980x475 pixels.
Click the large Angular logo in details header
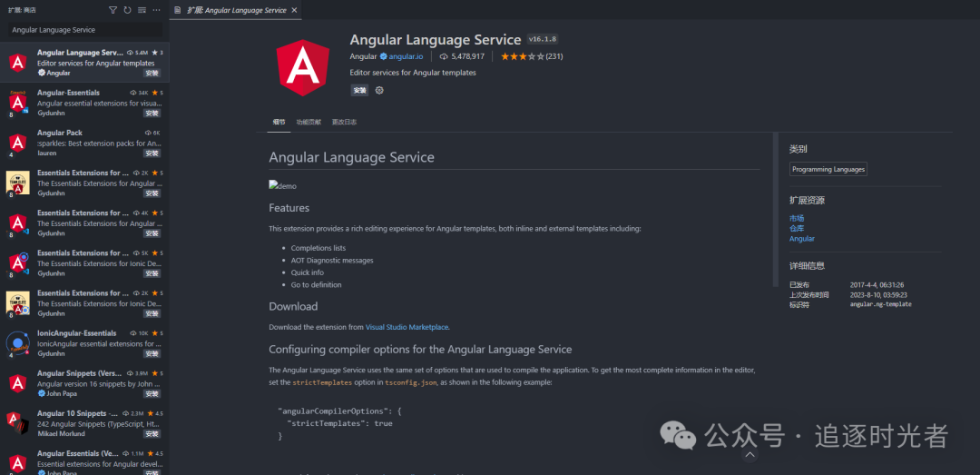click(x=303, y=67)
